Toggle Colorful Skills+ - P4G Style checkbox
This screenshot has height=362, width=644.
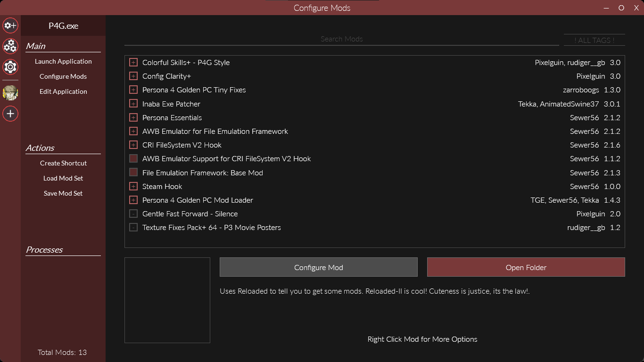(x=133, y=63)
